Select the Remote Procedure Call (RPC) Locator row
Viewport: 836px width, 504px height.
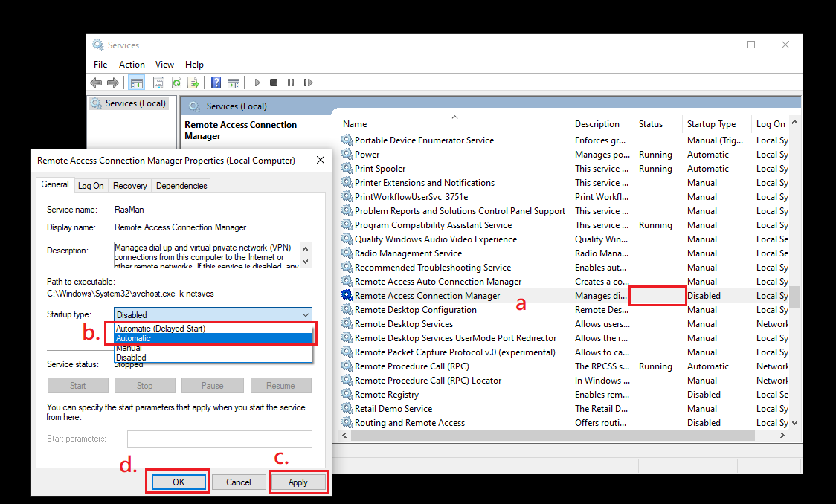564,381
